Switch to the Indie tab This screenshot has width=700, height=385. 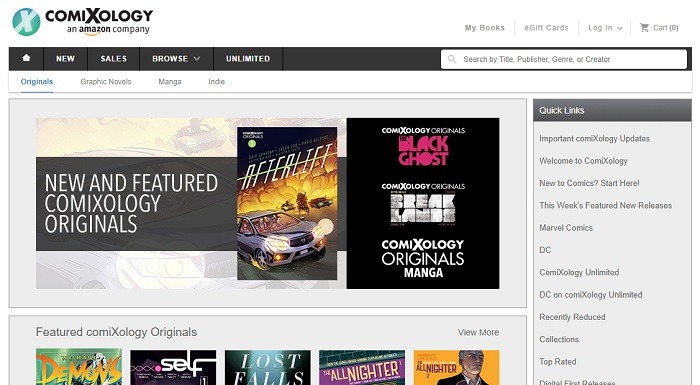point(217,82)
